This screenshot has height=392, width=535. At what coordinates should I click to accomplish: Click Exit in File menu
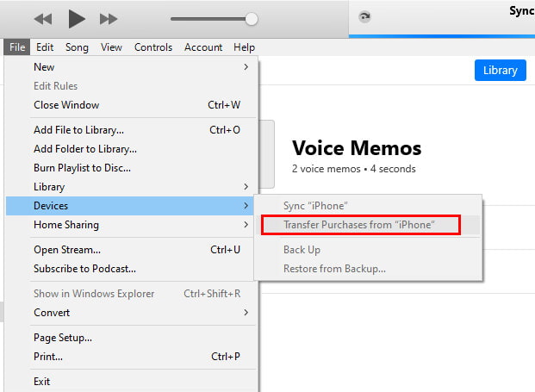point(131,382)
